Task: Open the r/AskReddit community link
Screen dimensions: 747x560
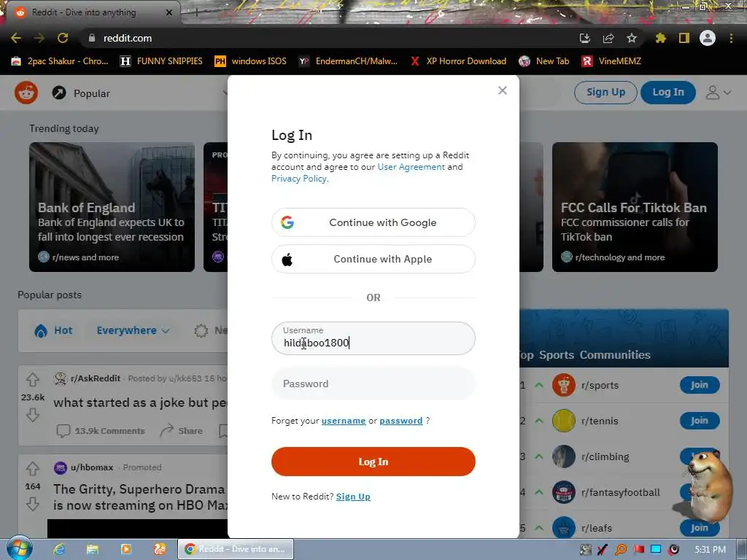Action: tap(96, 378)
